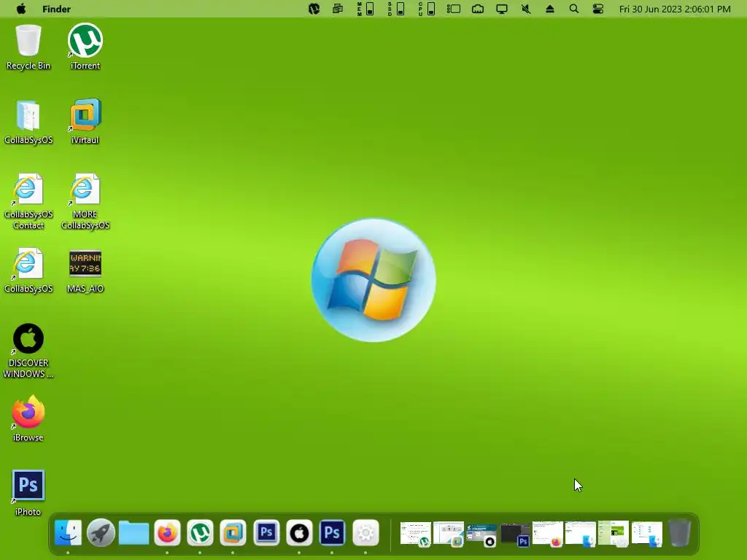Restore the virtual machine app window thumbnail
Screen dimensions: 747x560
449,533
